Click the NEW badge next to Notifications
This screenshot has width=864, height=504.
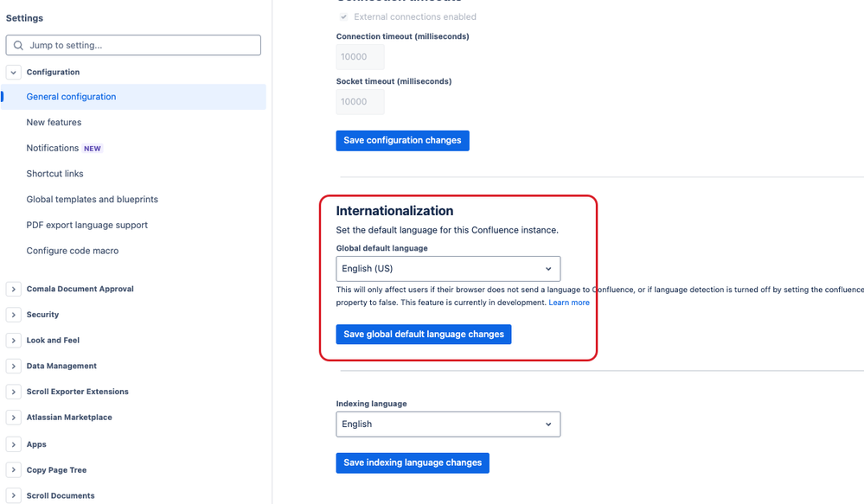click(93, 149)
